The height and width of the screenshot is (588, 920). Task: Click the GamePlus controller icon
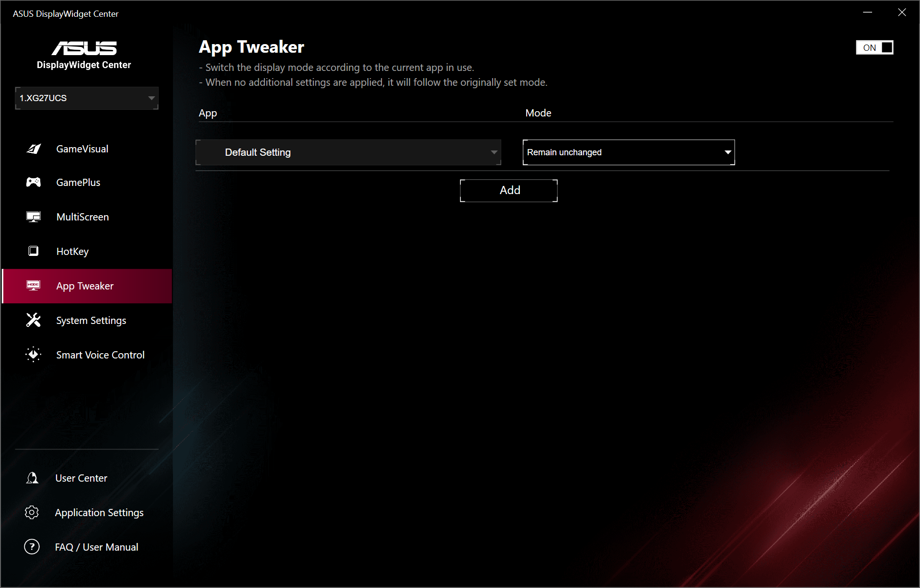(34, 182)
